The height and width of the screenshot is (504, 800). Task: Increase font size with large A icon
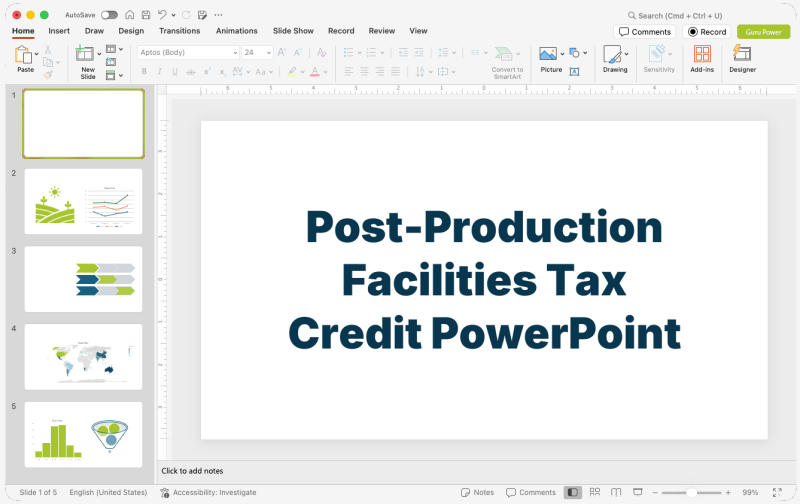(282, 52)
